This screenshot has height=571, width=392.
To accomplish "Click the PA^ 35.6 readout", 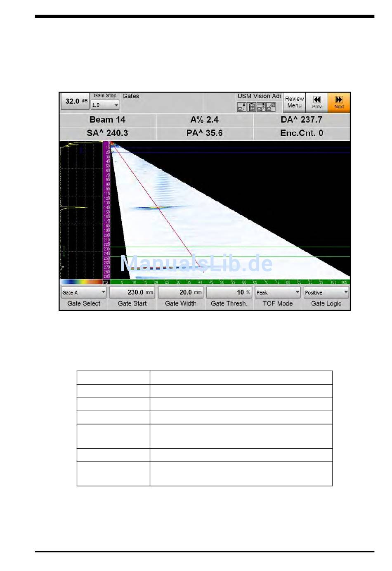I will tap(205, 133).
